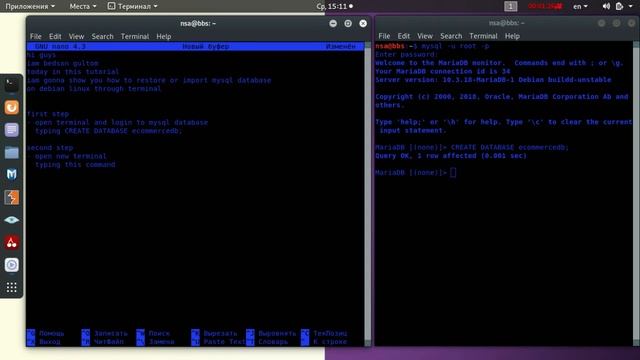This screenshot has width=640, height=360.
Task: Show all applications grid icon
Action: click(x=11, y=287)
